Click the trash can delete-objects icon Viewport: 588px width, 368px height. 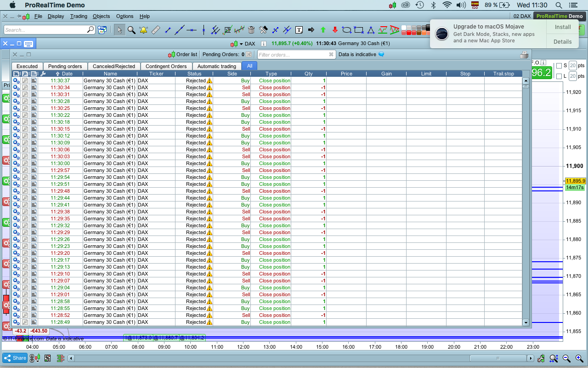251,30
